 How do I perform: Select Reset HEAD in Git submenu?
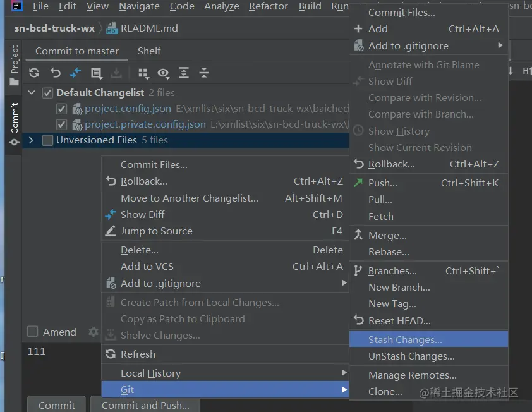click(x=428, y=320)
